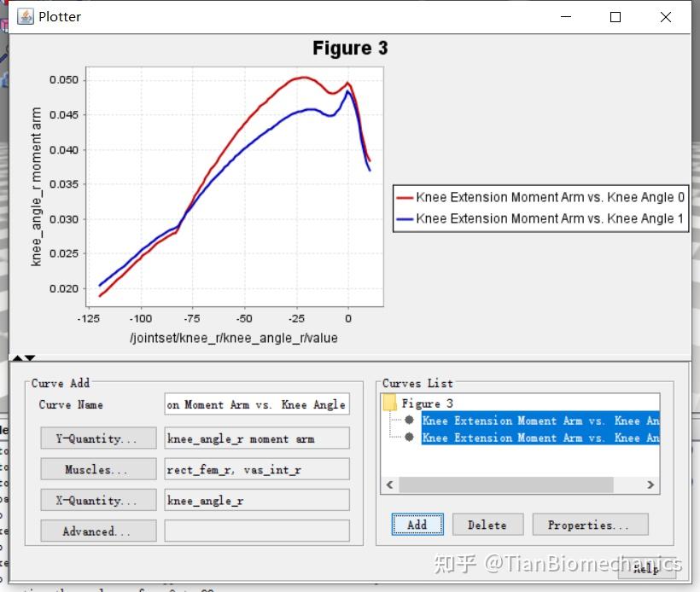Click the first curve's bullet icon
Screen dimensions: 700x592
tap(409, 420)
